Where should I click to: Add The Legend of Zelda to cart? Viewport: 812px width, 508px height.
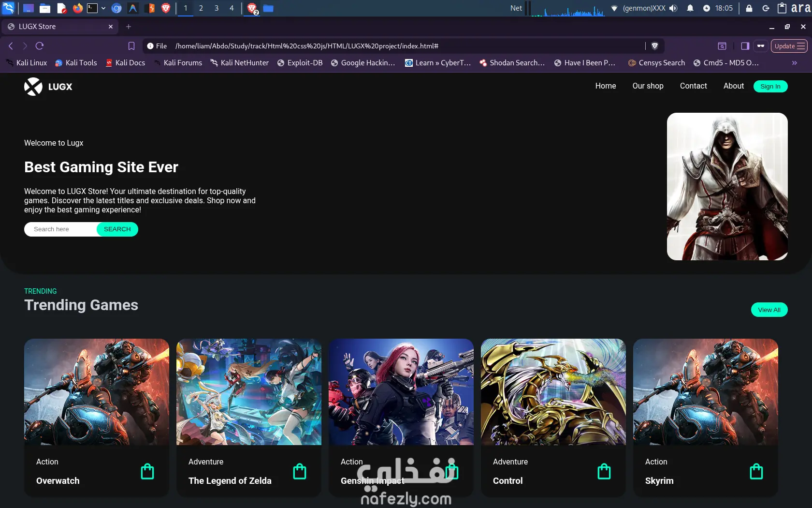[300, 471]
